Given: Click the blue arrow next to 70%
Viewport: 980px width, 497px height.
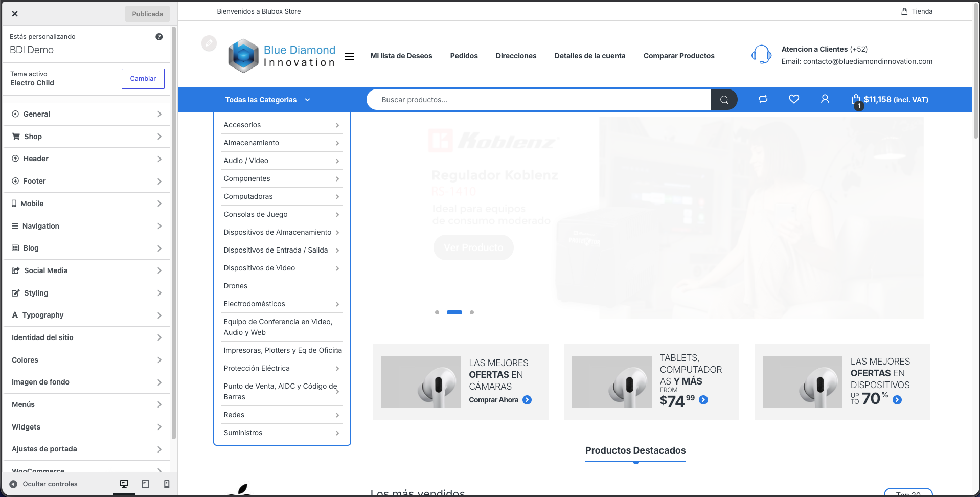Looking at the screenshot, I should [x=897, y=400].
